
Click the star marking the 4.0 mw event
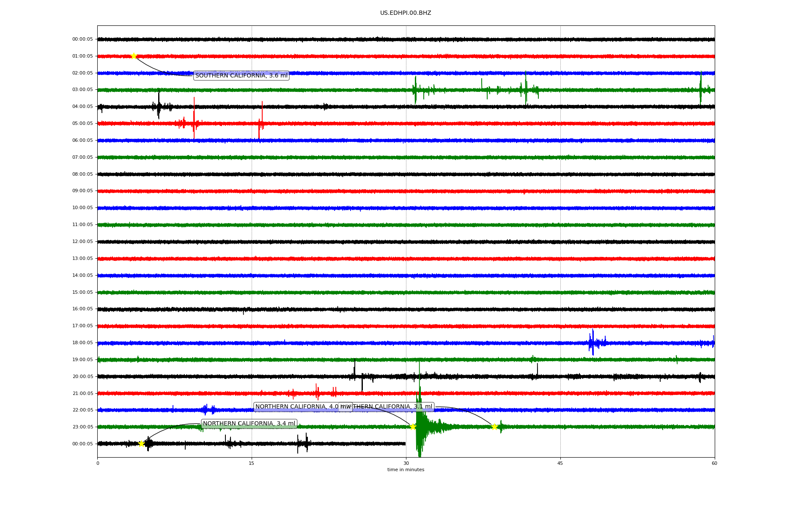(413, 427)
